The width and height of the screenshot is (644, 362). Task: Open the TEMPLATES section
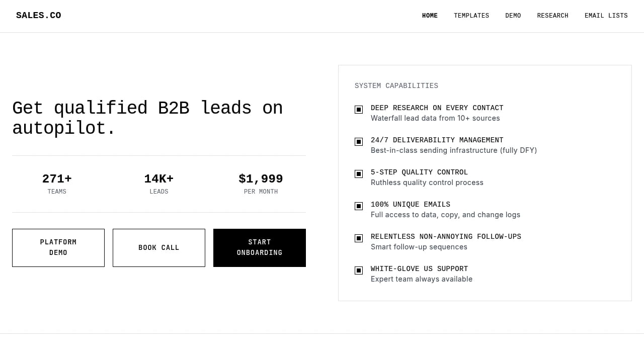pyautogui.click(x=471, y=16)
